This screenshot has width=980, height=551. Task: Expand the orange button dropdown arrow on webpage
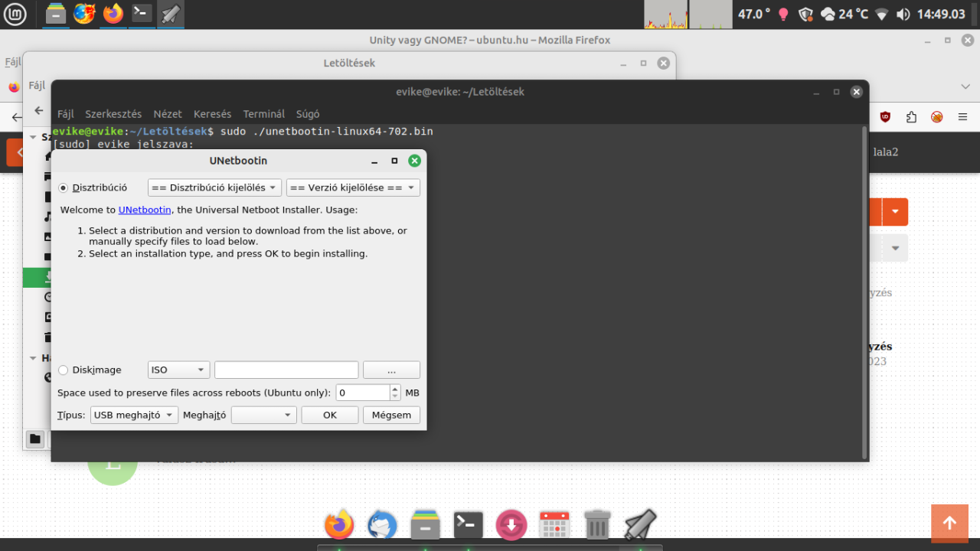(895, 212)
